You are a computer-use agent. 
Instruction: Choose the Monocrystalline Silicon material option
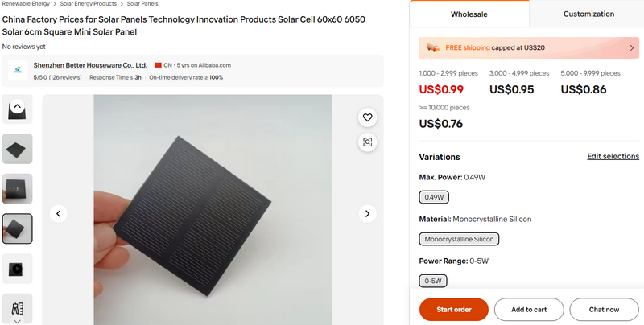[x=460, y=239]
